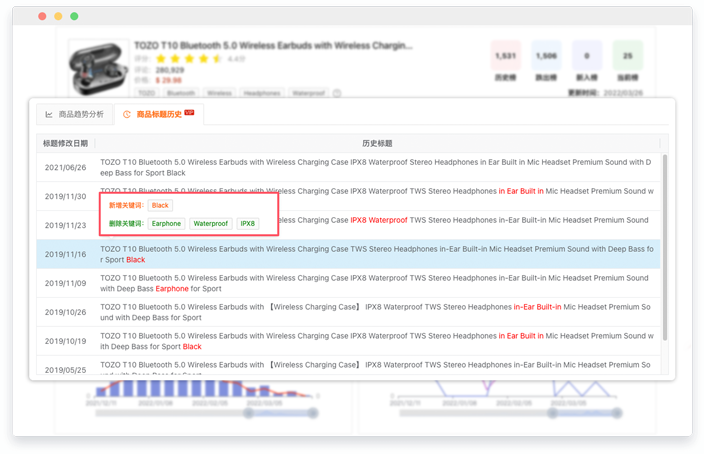Click the blue 1,506 stat box

coord(546,56)
